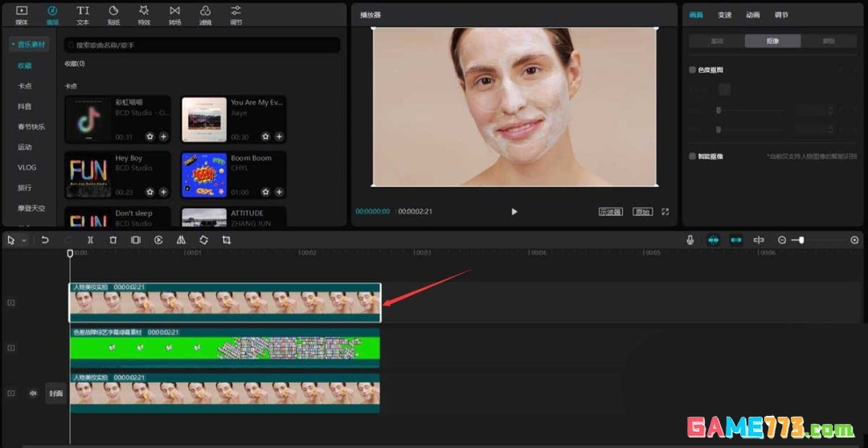
Task: Click the split clip tool in timeline toolbar
Action: pyautogui.click(x=90, y=240)
